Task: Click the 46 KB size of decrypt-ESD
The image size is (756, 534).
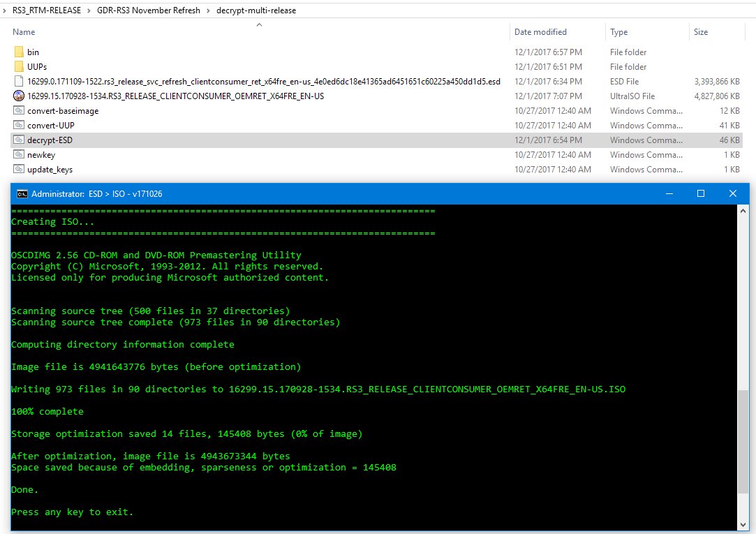Action: click(x=729, y=140)
